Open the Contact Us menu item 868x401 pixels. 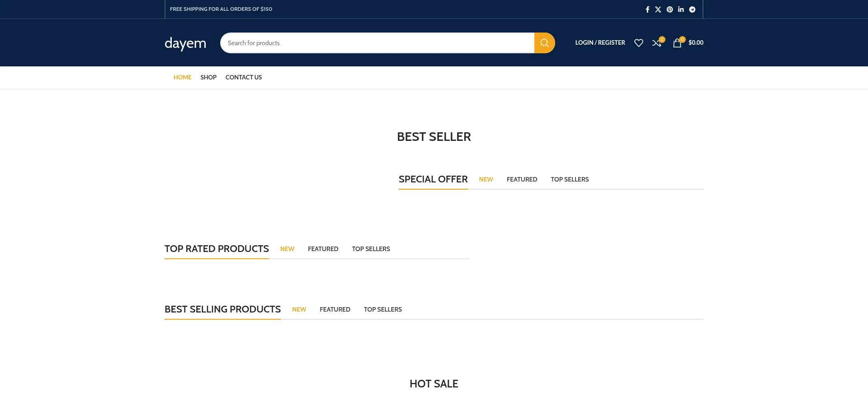[244, 77]
